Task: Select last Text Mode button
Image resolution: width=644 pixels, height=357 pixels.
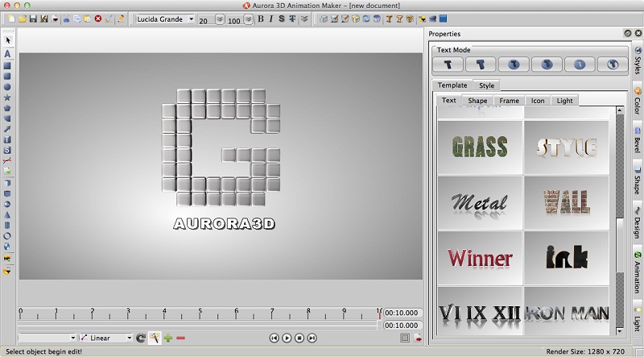Action: [613, 64]
